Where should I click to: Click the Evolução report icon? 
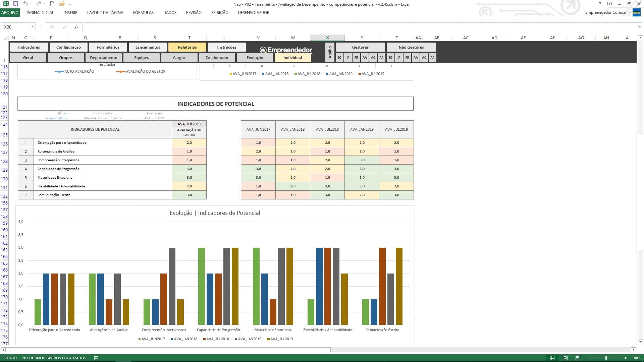tap(255, 57)
